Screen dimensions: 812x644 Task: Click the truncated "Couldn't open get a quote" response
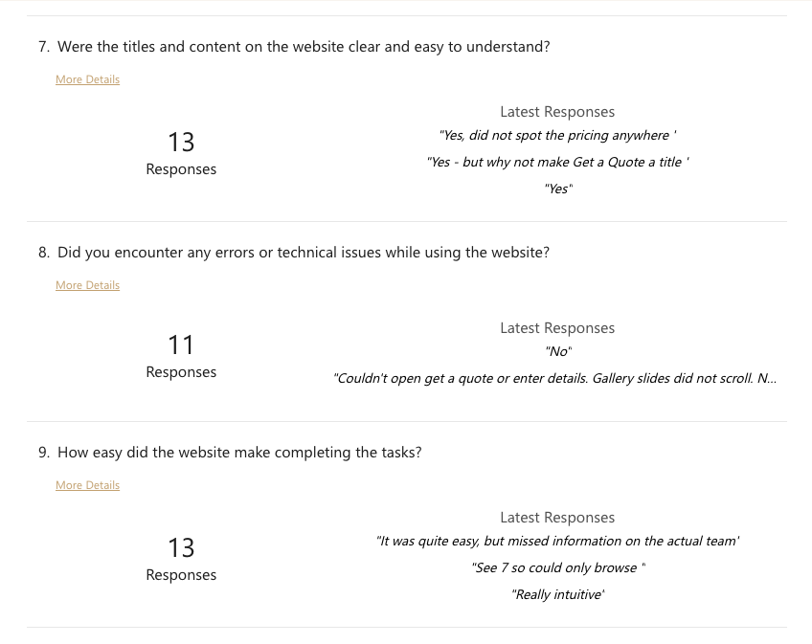tap(554, 379)
